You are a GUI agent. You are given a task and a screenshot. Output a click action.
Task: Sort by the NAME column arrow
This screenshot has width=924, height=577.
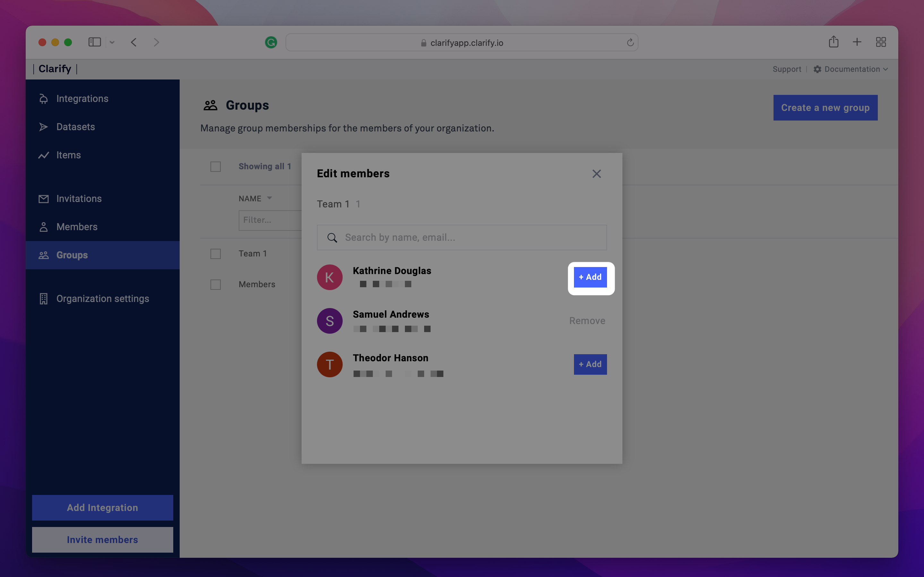click(x=269, y=198)
